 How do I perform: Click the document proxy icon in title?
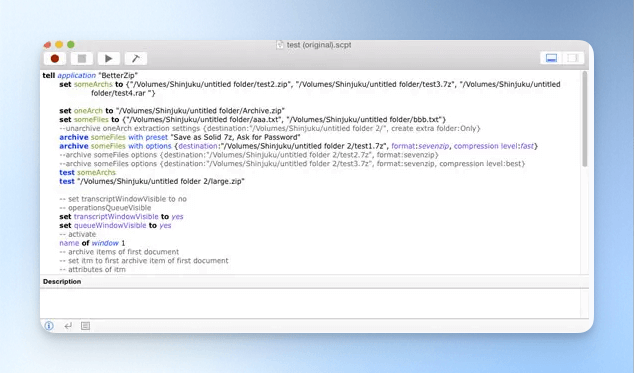coord(280,45)
